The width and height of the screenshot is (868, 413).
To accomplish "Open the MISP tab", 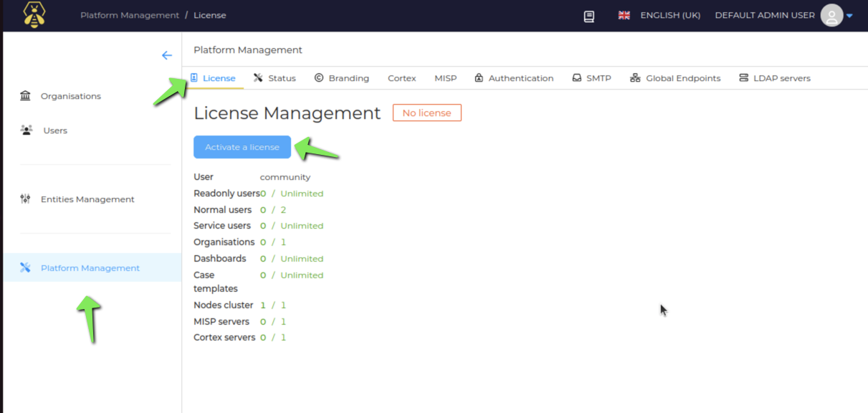I will 445,77.
